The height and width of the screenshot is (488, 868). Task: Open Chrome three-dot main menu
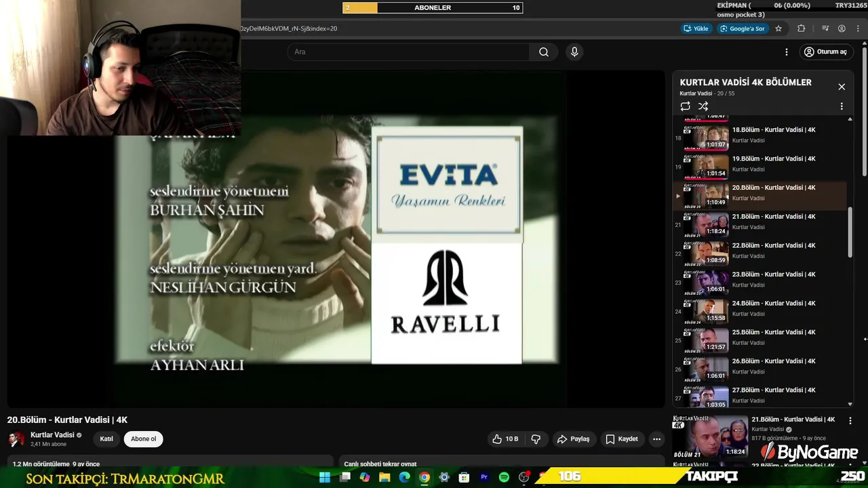click(858, 28)
